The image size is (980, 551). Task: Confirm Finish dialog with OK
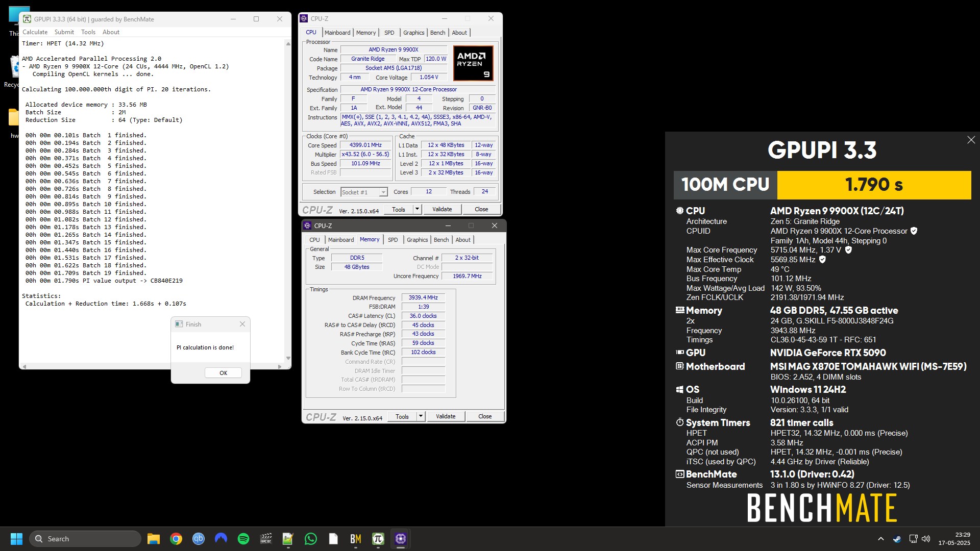click(223, 373)
